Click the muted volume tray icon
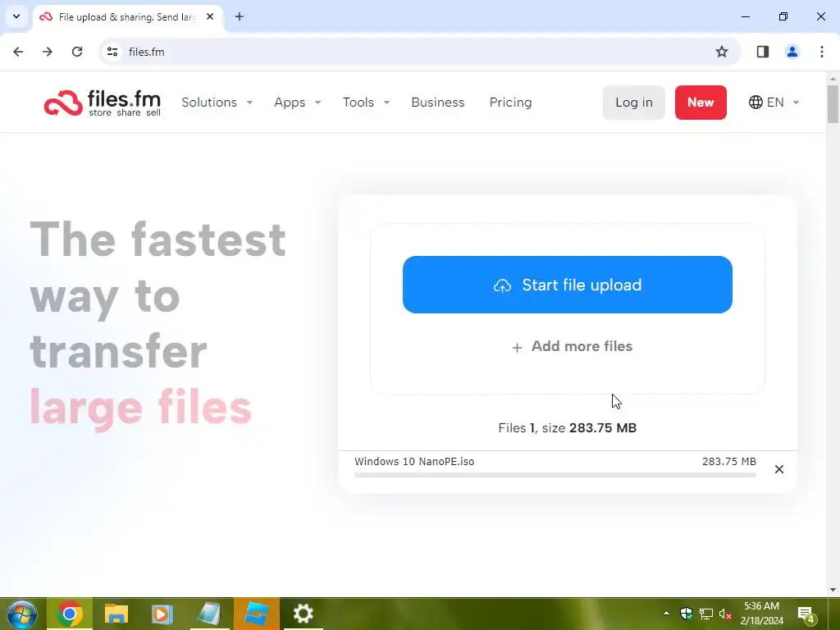Viewport: 840px width, 630px height. click(725, 614)
